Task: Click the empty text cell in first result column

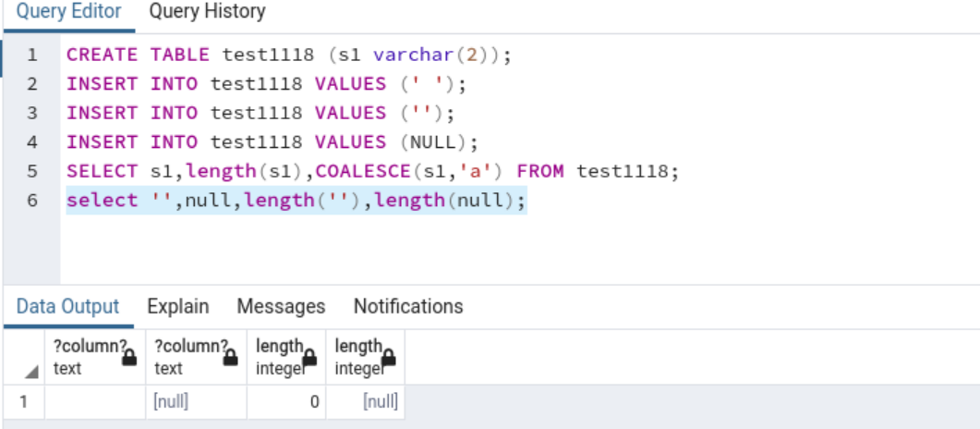Action: tap(95, 402)
